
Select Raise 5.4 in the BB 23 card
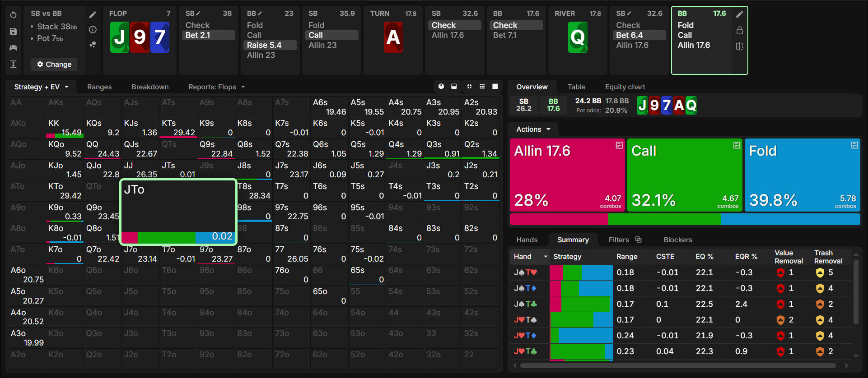271,45
